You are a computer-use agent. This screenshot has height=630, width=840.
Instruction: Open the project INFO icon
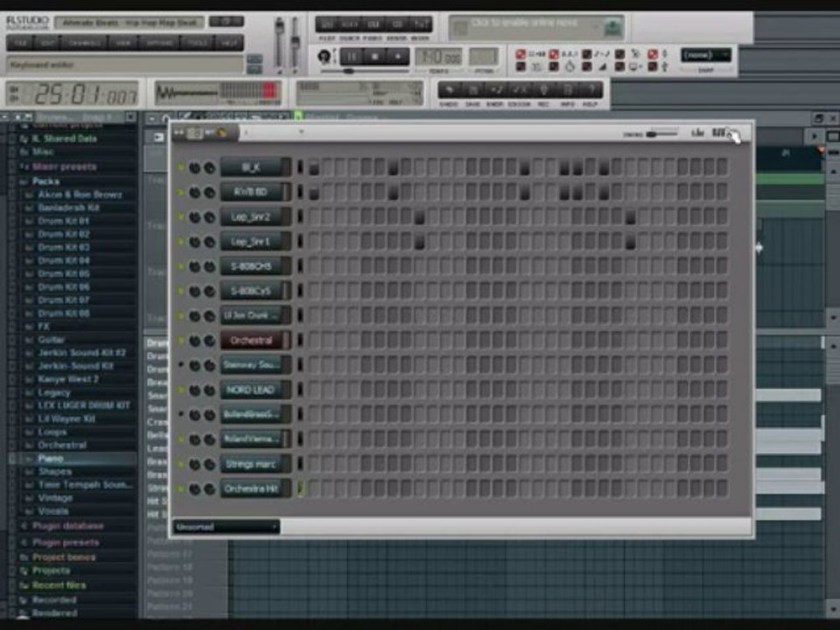[567, 90]
